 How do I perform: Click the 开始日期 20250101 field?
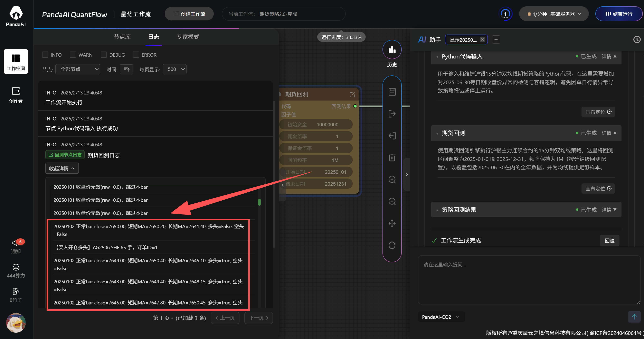tap(316, 172)
